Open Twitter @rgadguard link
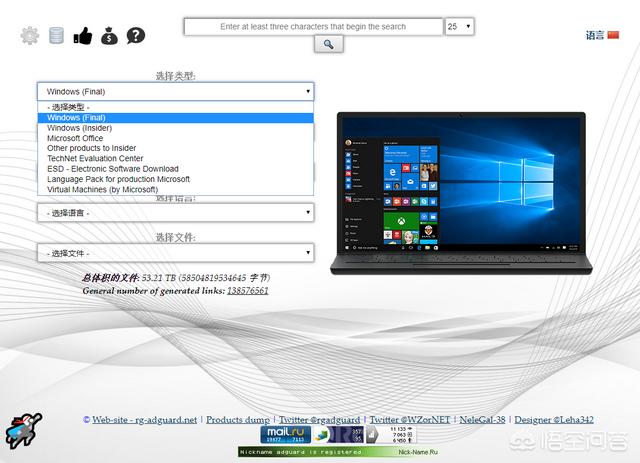This screenshot has height=463, width=640. point(320,420)
